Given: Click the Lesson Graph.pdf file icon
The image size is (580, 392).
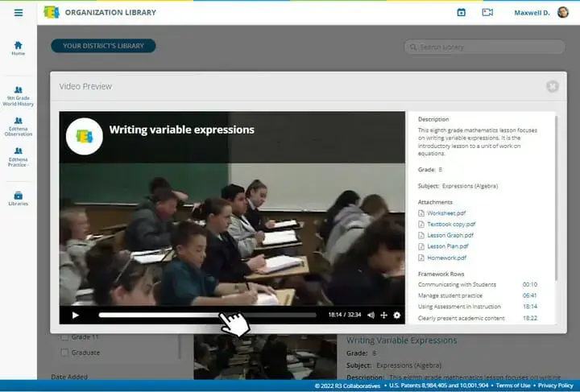Looking at the screenshot, I should [x=421, y=235].
